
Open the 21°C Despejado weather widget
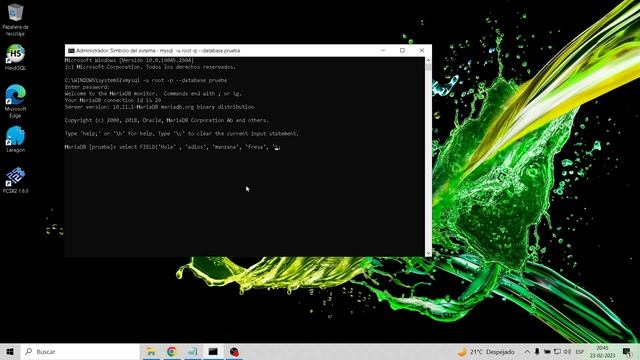pos(486,351)
